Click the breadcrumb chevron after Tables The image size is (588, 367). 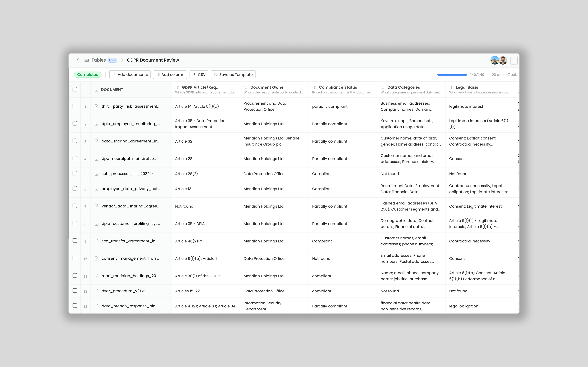(122, 60)
